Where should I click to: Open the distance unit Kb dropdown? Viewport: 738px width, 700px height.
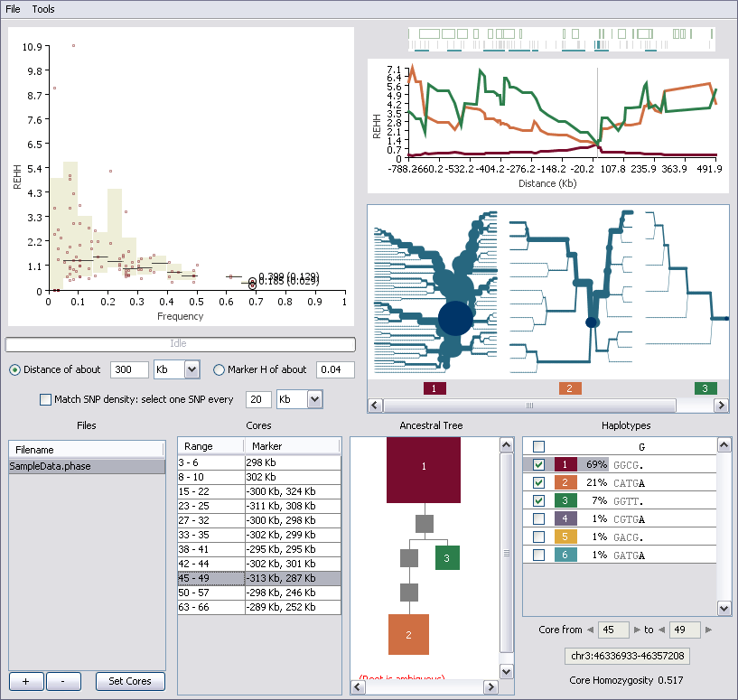pos(191,369)
